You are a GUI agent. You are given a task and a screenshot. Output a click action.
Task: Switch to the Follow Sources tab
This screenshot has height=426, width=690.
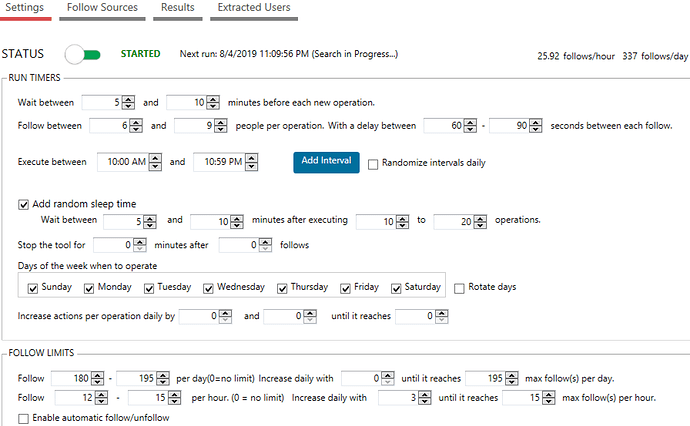click(x=100, y=8)
